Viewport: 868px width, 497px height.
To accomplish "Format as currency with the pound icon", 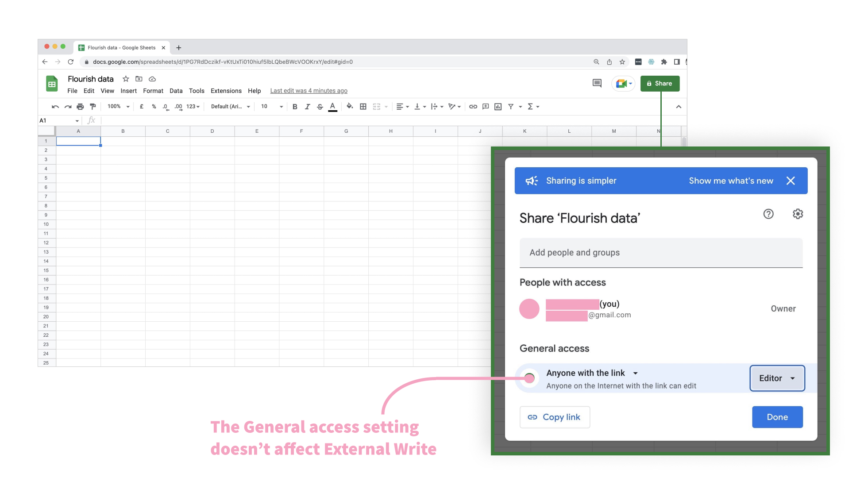I will tap(142, 107).
